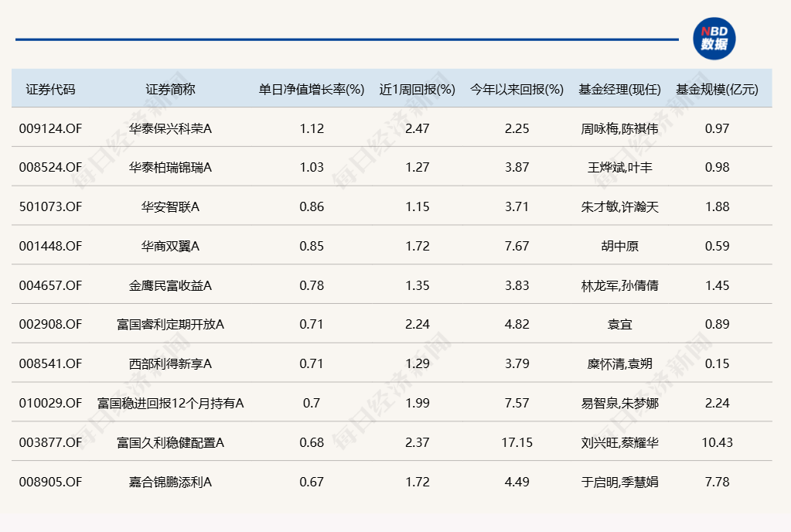The image size is (791, 532).
Task: Select fund code 002908.OF
Action: [x=50, y=324]
